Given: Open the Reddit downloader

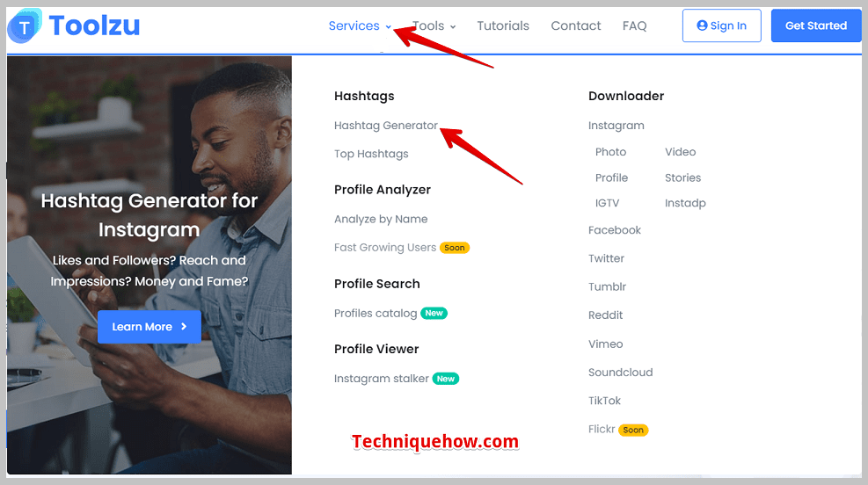Looking at the screenshot, I should [606, 315].
